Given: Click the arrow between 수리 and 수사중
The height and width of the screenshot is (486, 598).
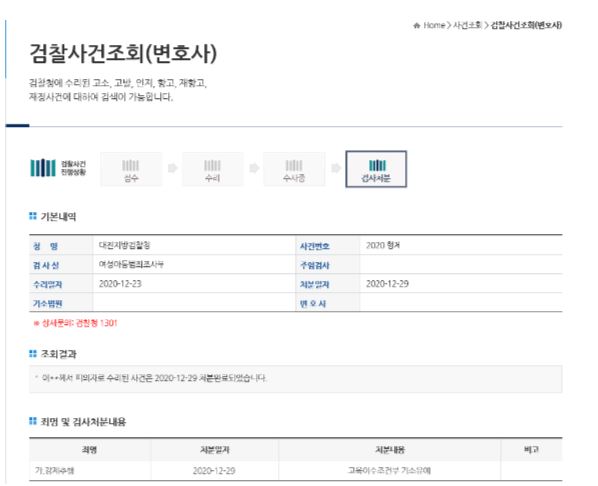Looking at the screenshot, I should [x=254, y=168].
